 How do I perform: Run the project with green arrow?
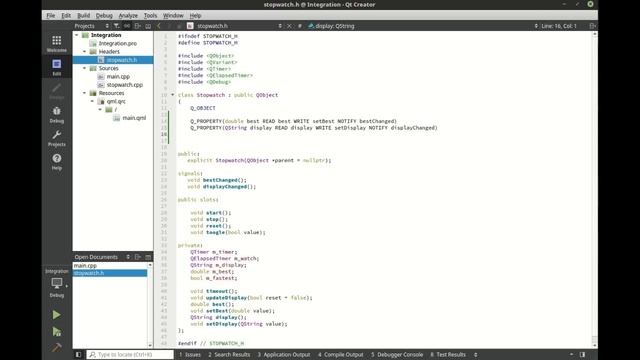pyautogui.click(x=56, y=315)
